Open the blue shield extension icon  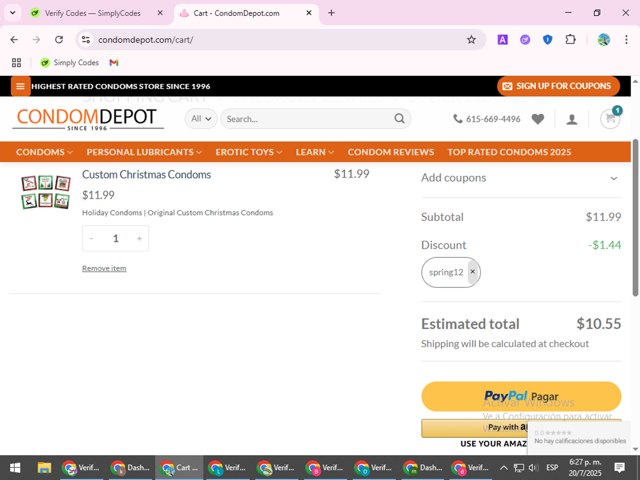pyautogui.click(x=547, y=40)
